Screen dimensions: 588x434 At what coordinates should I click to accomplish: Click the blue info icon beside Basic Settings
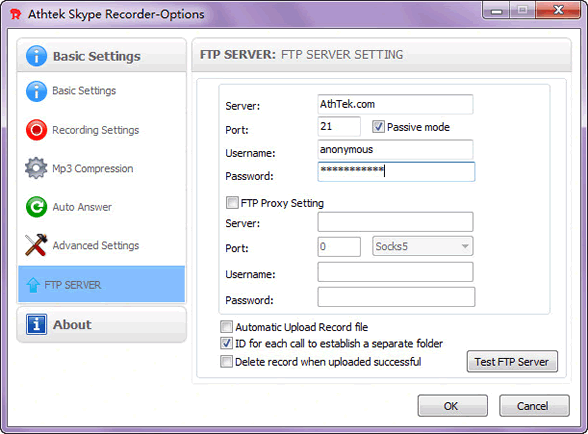(36, 91)
